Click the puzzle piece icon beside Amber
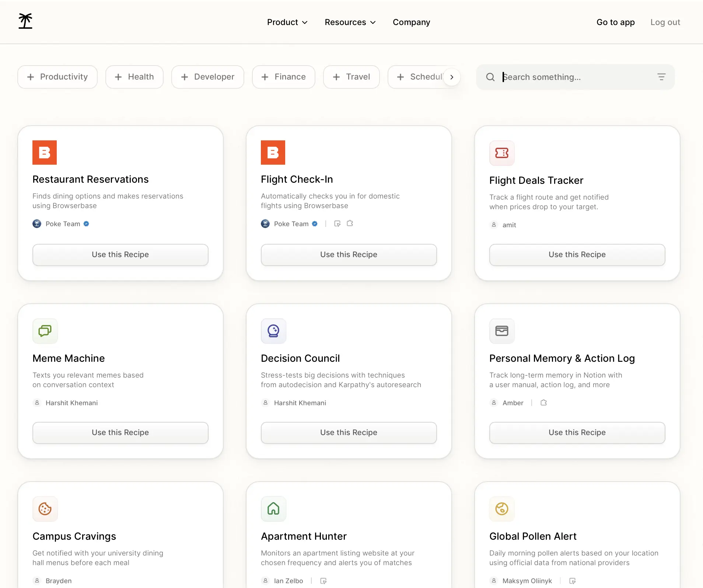This screenshot has width=703, height=588. (x=543, y=403)
